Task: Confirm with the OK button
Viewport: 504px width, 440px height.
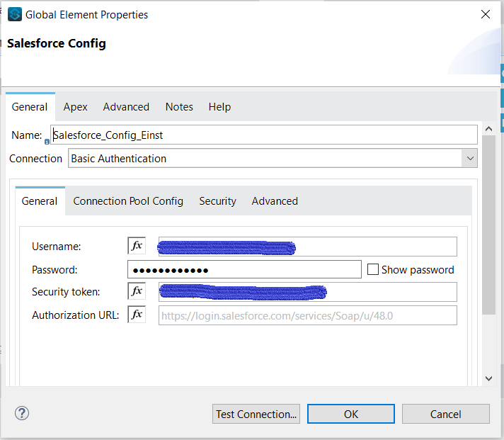Action: tap(351, 414)
